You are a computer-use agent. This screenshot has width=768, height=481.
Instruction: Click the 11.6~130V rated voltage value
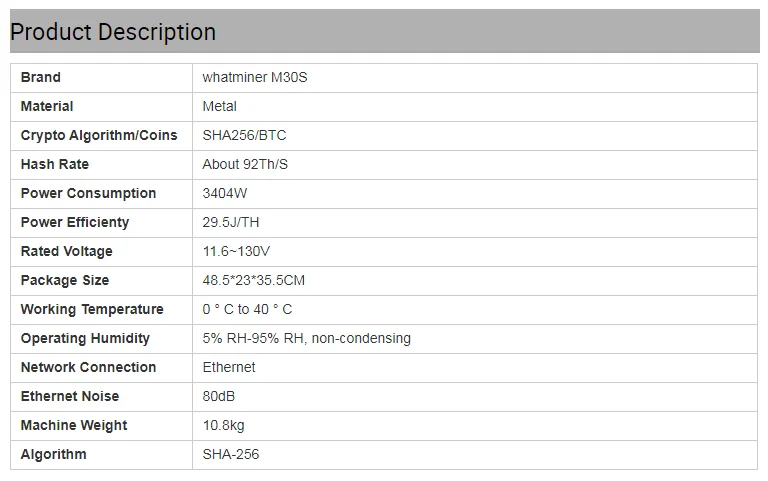point(236,251)
